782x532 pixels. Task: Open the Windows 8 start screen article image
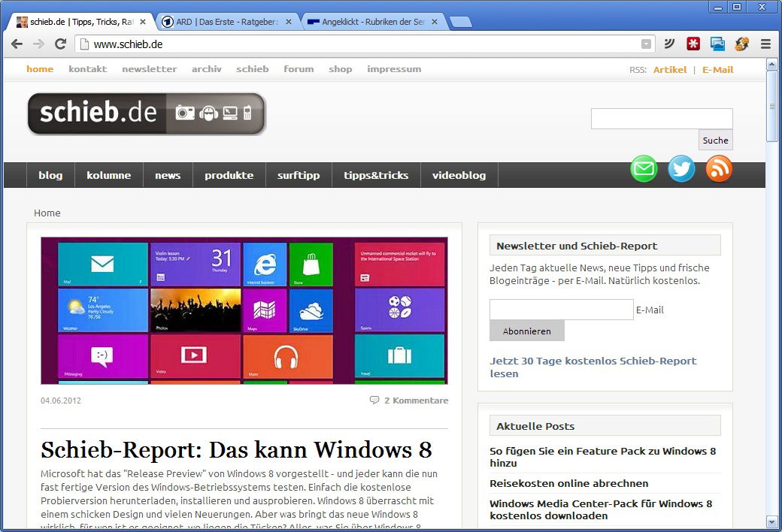coord(244,310)
